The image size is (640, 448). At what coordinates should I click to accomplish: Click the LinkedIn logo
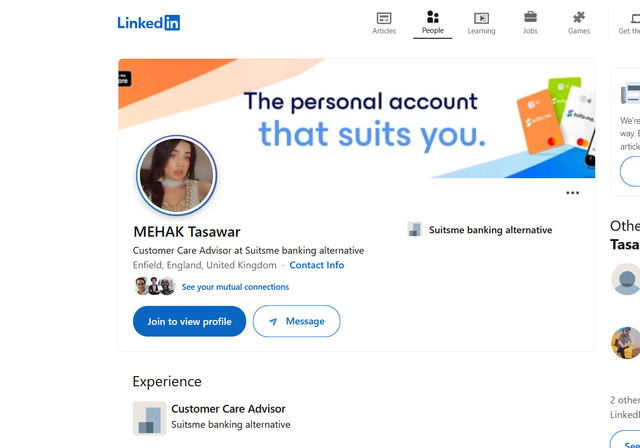tap(148, 22)
